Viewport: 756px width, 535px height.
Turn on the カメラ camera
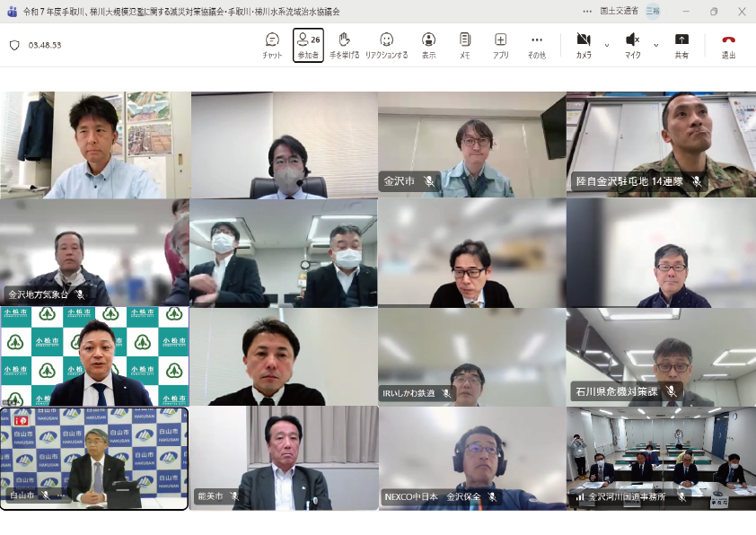click(584, 45)
